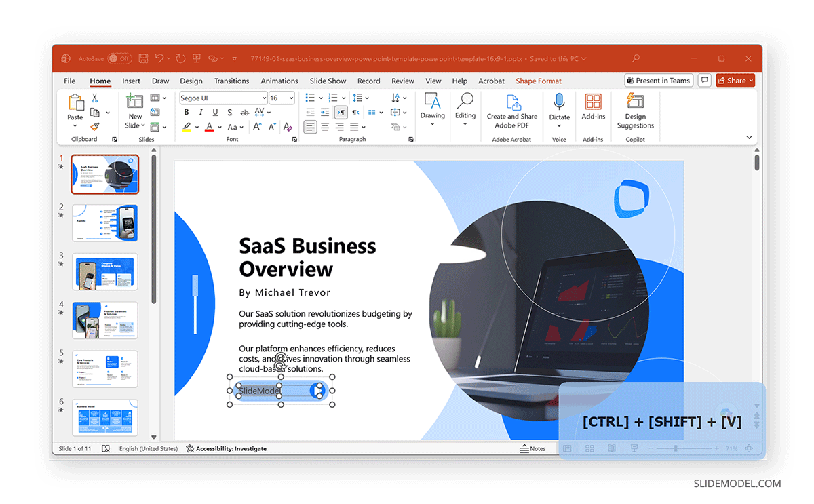Open the Editing search icon
The height and width of the screenshot is (504, 814).
[x=465, y=102]
